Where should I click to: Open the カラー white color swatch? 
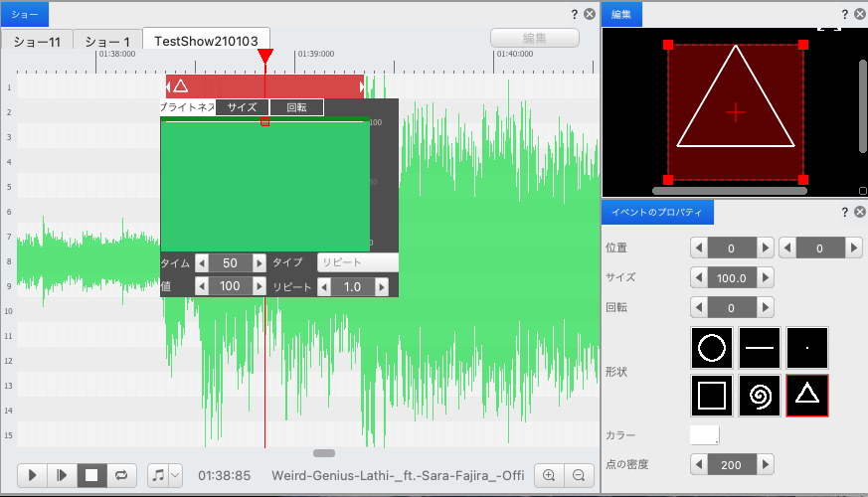coord(704,434)
